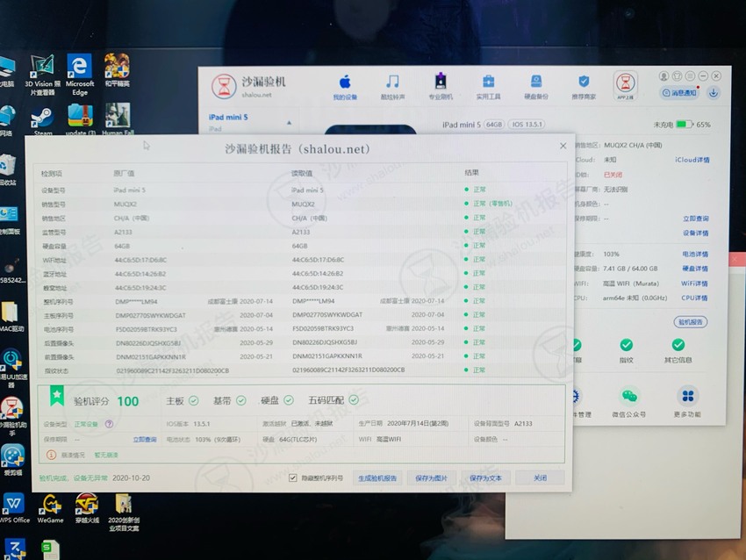Image resolution: width=746 pixels, height=560 pixels.
Task: Open 穿越火线 game desktop icon
Action: [87, 508]
